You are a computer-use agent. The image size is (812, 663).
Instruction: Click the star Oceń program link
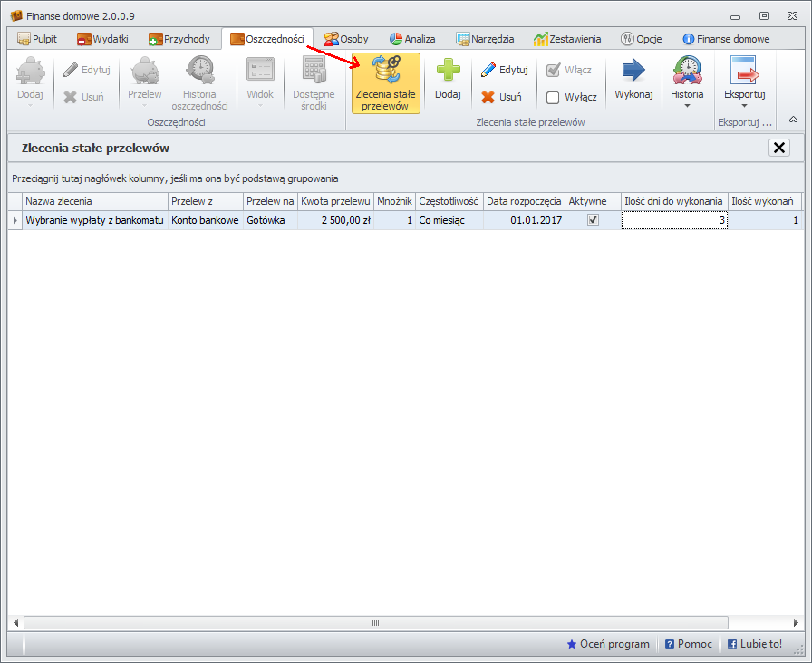(608, 644)
